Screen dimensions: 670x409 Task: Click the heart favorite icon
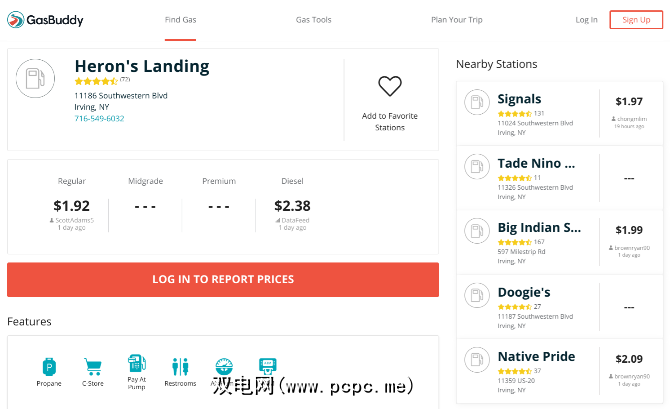389,87
